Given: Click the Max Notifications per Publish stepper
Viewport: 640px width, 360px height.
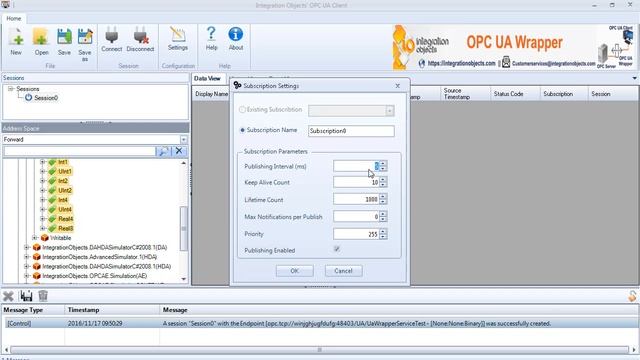Looking at the screenshot, I should (x=383, y=216).
